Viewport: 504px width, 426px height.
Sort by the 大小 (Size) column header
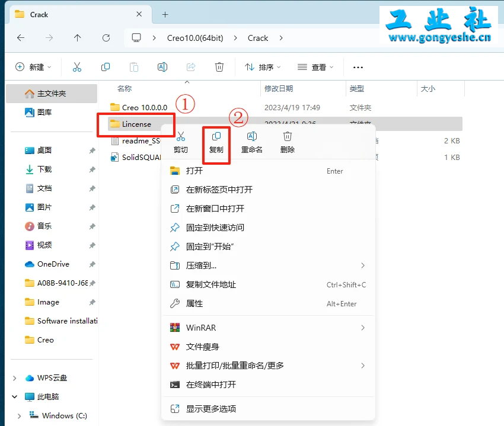[x=428, y=89]
